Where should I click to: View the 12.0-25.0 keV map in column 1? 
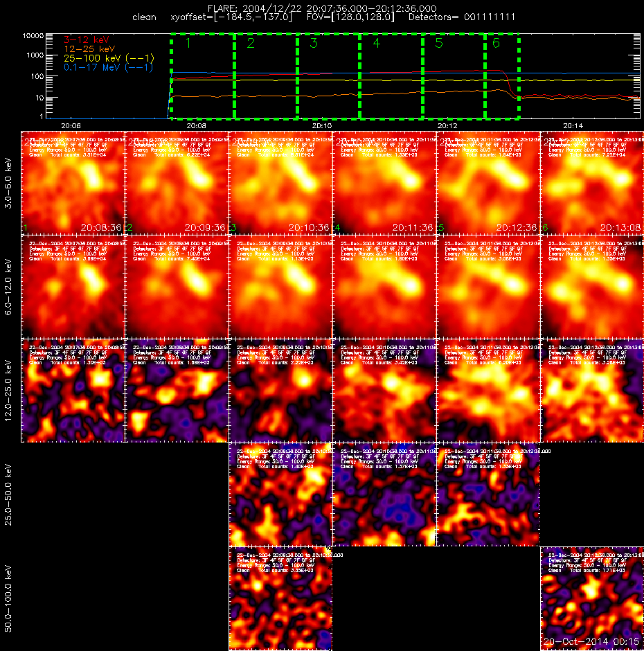pos(73,391)
